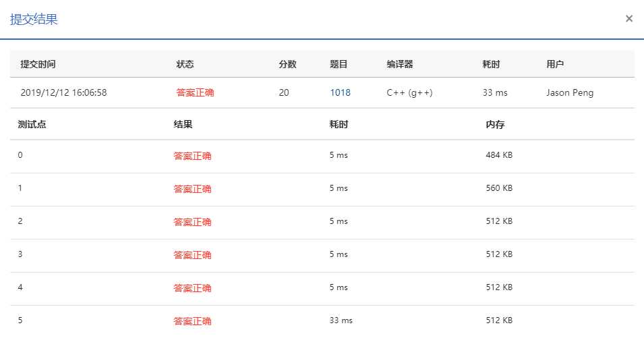
Task: Click the score value 20
Action: (284, 92)
